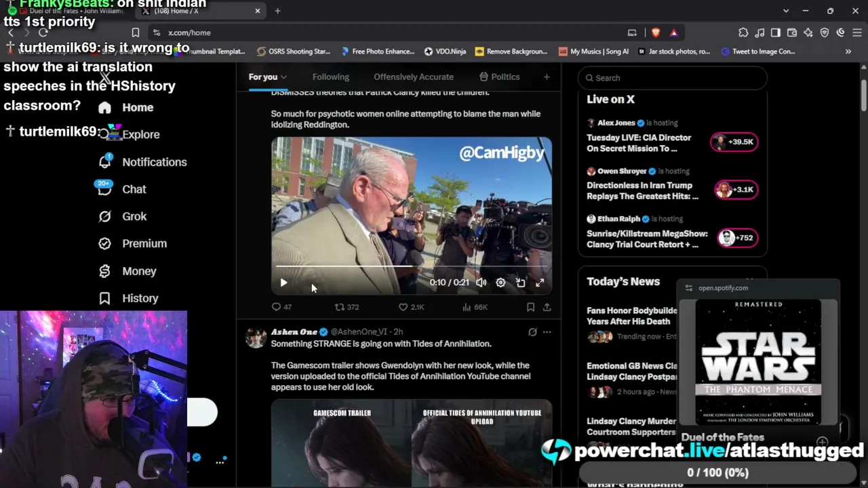Open Explore in the X sidebar
Viewport: 868px width, 488px height.
pos(129,134)
